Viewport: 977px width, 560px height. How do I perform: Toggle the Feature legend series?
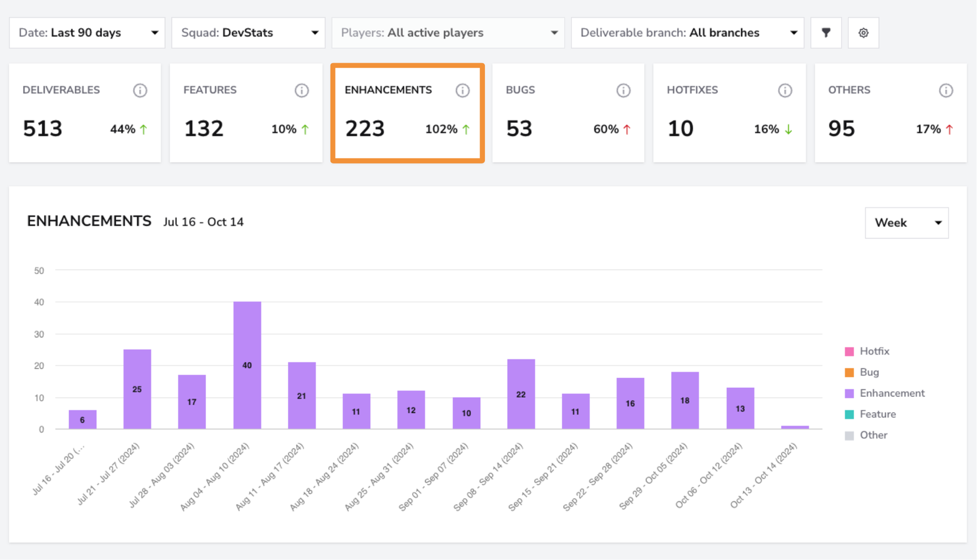click(870, 414)
